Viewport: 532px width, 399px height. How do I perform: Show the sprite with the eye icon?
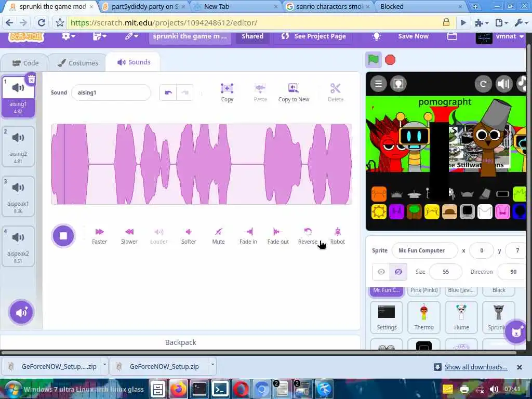pyautogui.click(x=381, y=272)
